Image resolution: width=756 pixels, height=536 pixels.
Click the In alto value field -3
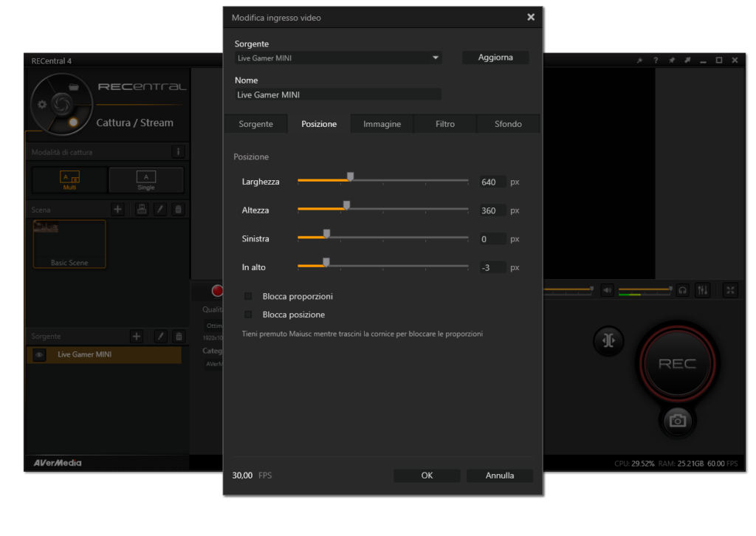[x=492, y=267]
